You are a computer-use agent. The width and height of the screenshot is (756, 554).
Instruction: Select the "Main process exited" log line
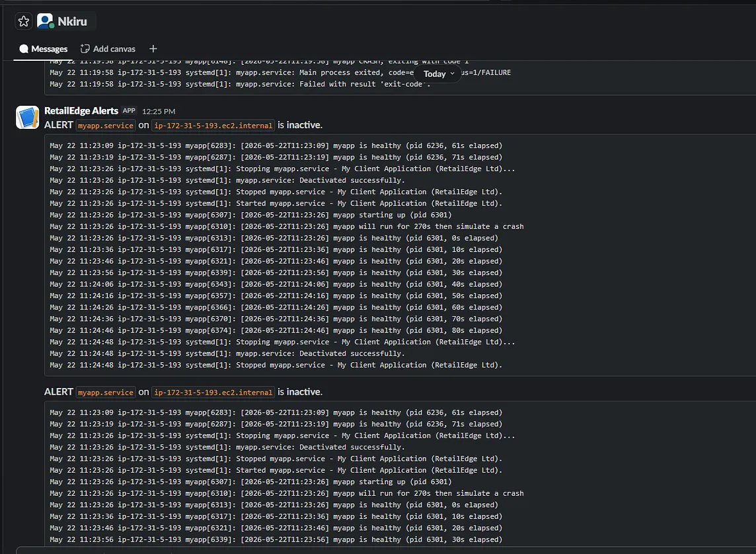[280, 72]
